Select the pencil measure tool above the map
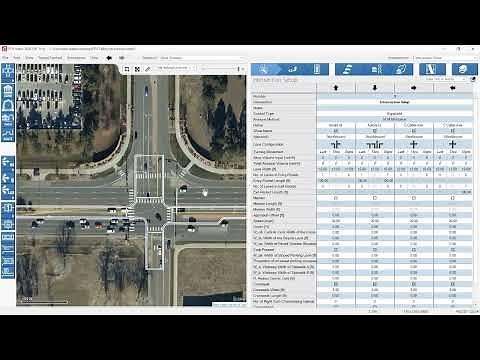This screenshot has height=360, width=480. [147, 69]
